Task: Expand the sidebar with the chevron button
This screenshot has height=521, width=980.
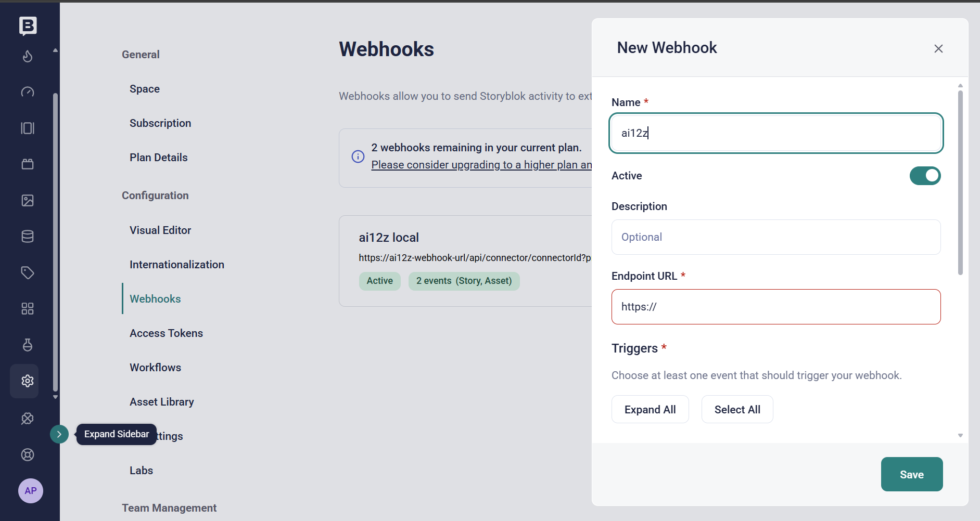Action: click(59, 434)
